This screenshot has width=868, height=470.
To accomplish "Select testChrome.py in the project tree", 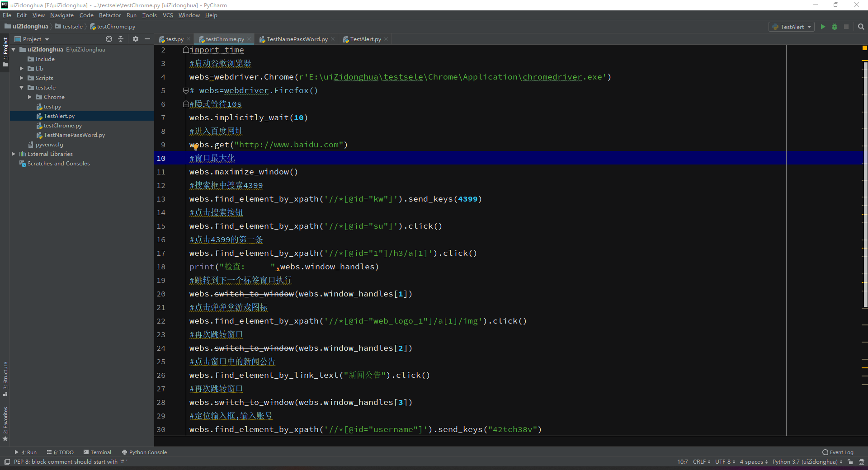I will click(59, 126).
